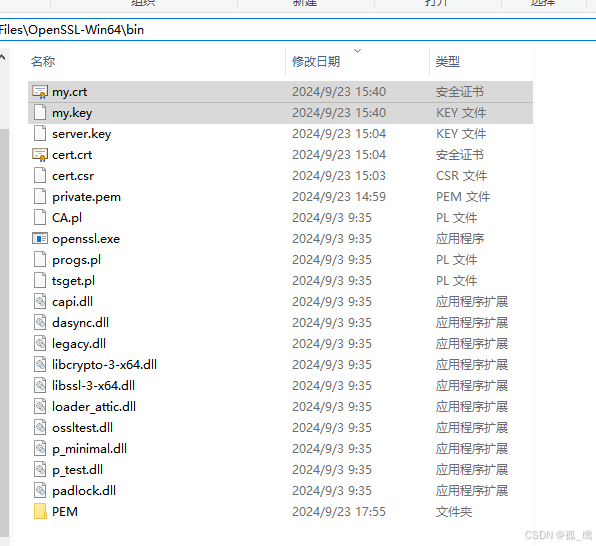Click the CSR 文件 type cell
This screenshot has width=596, height=546.
(461, 176)
